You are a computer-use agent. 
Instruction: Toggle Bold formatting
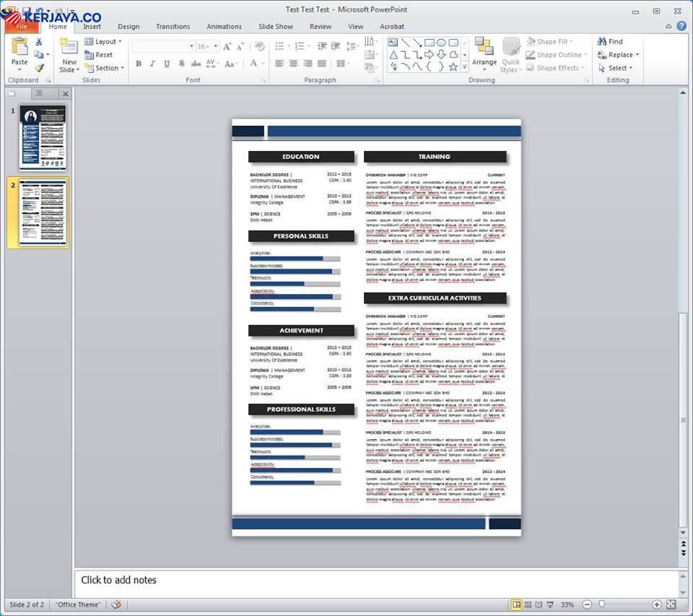(x=139, y=64)
